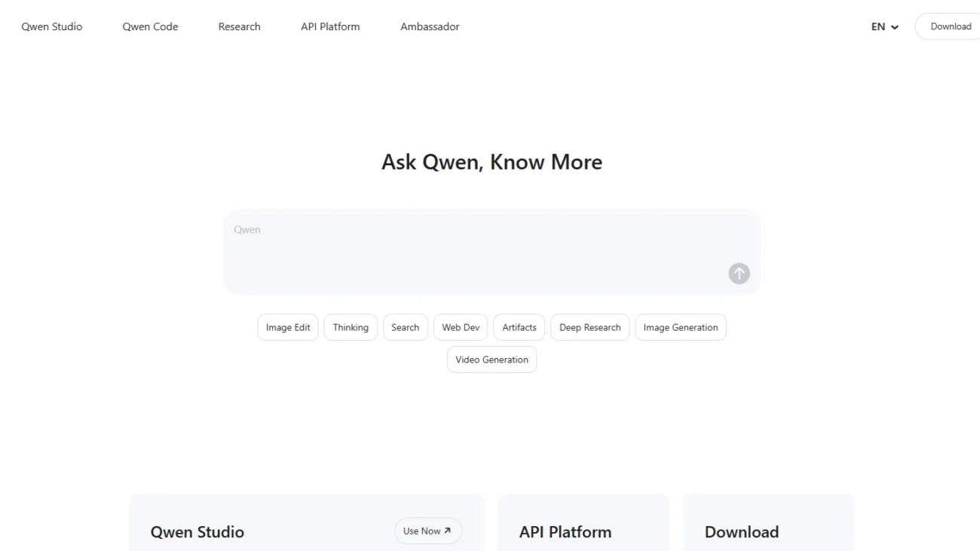Click the Use Now button on the Qwen Studio card
Screen dimensions: 980x551
click(428, 531)
